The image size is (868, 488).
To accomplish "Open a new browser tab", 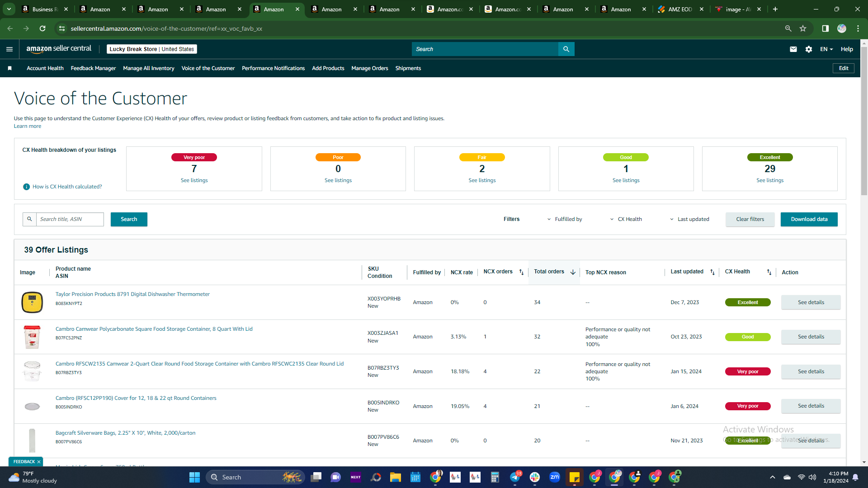I will point(775,9).
